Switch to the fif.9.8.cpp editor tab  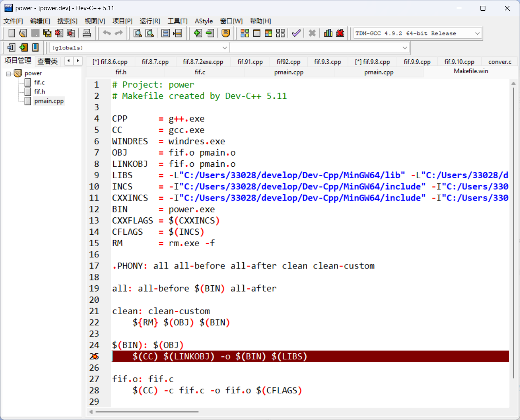pyautogui.click(x=372, y=62)
